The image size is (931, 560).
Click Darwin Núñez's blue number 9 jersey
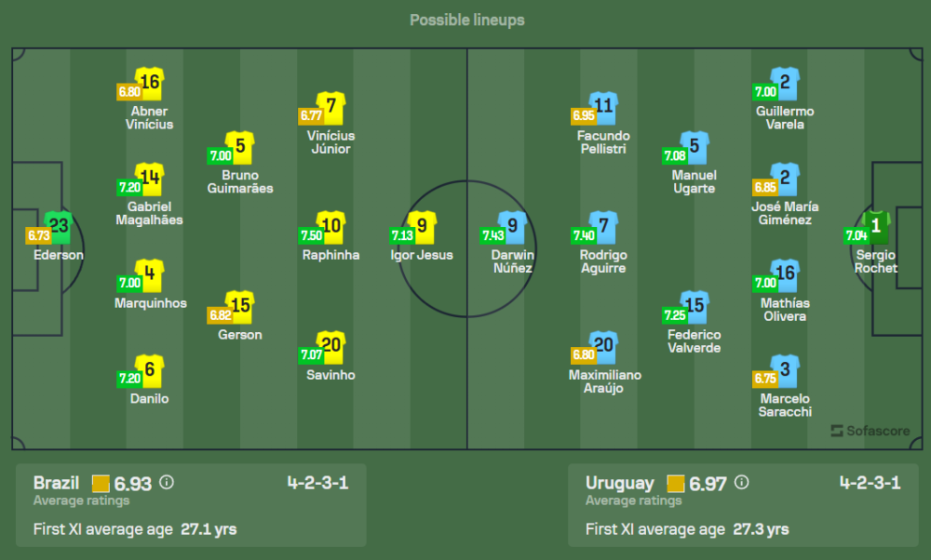pos(512,226)
